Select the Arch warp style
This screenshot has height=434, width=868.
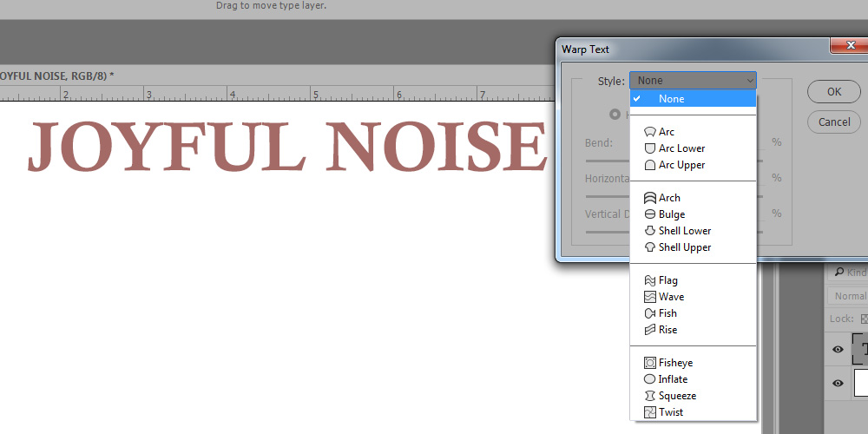click(693, 198)
